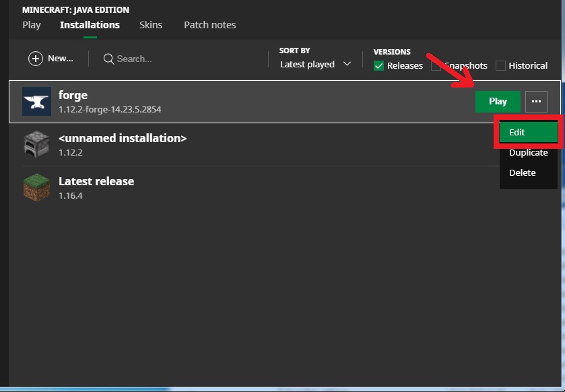Viewport: 565px width, 392px height.
Task: Enable the Snapshots versions checkbox
Action: coord(436,66)
